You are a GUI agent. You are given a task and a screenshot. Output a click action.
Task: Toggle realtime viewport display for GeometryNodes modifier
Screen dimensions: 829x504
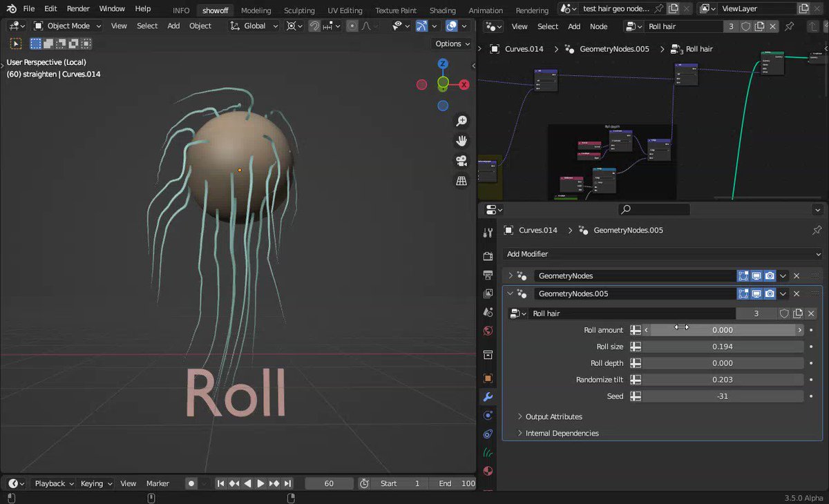click(756, 275)
